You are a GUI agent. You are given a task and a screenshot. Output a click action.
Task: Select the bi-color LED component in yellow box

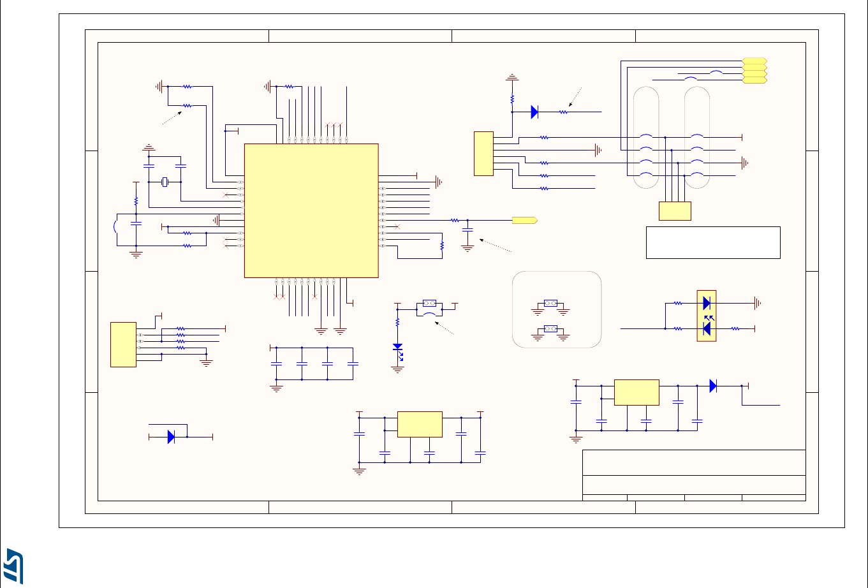pos(707,316)
